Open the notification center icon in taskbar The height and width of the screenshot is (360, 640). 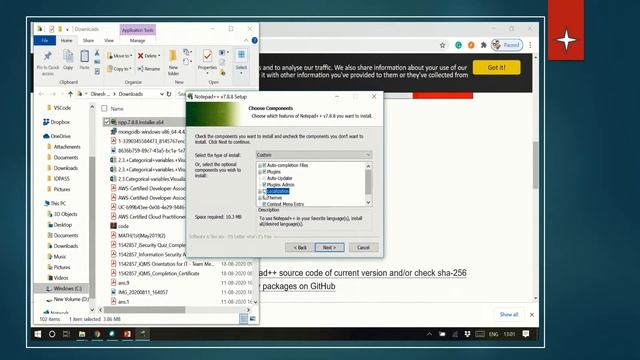click(526, 334)
